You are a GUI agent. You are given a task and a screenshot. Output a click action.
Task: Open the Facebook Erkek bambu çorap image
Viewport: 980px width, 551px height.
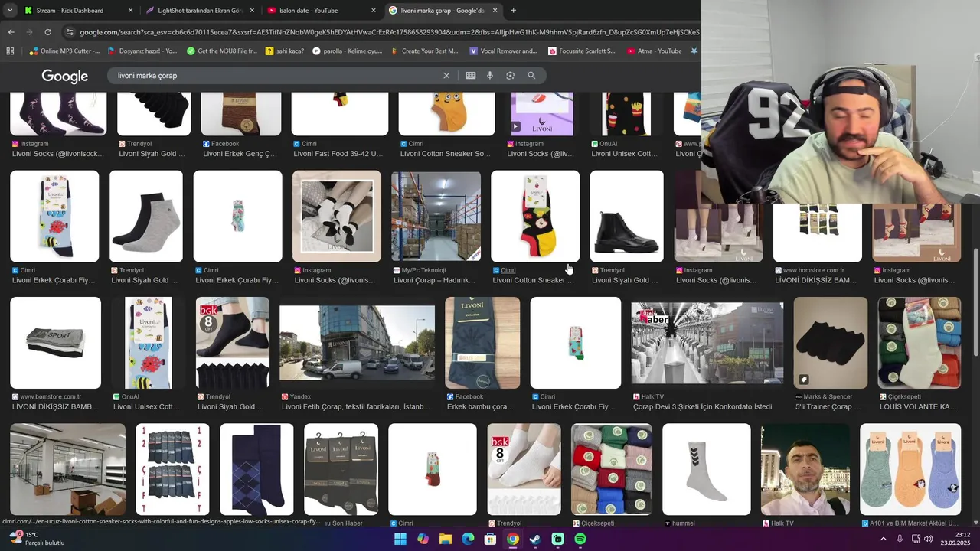[x=482, y=343]
